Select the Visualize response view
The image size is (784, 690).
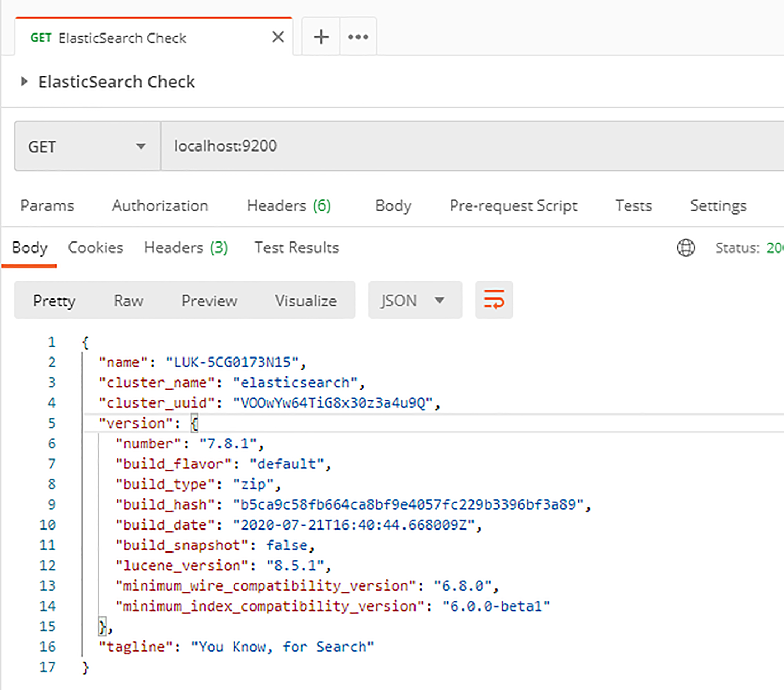coord(305,301)
